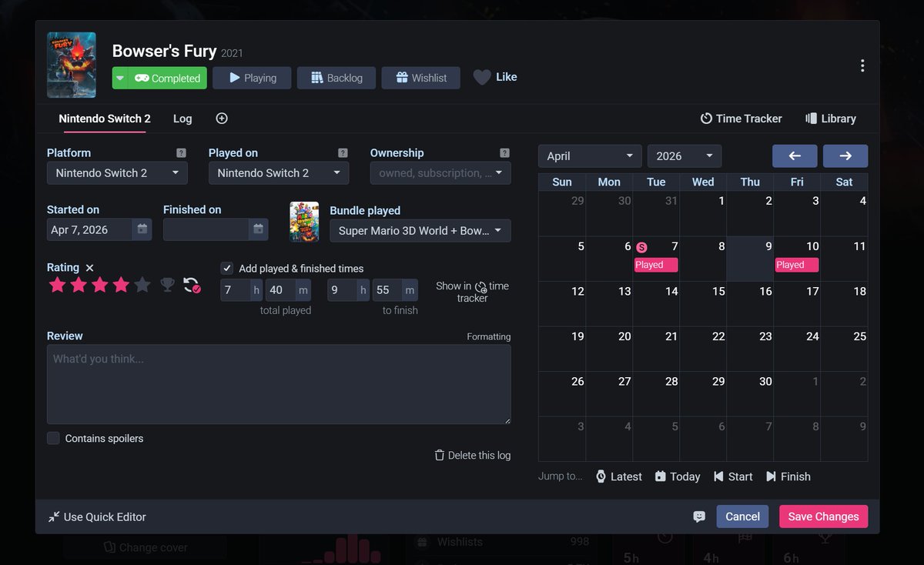924x565 pixels.
Task: Open Played on help question mark
Action: [x=343, y=153]
